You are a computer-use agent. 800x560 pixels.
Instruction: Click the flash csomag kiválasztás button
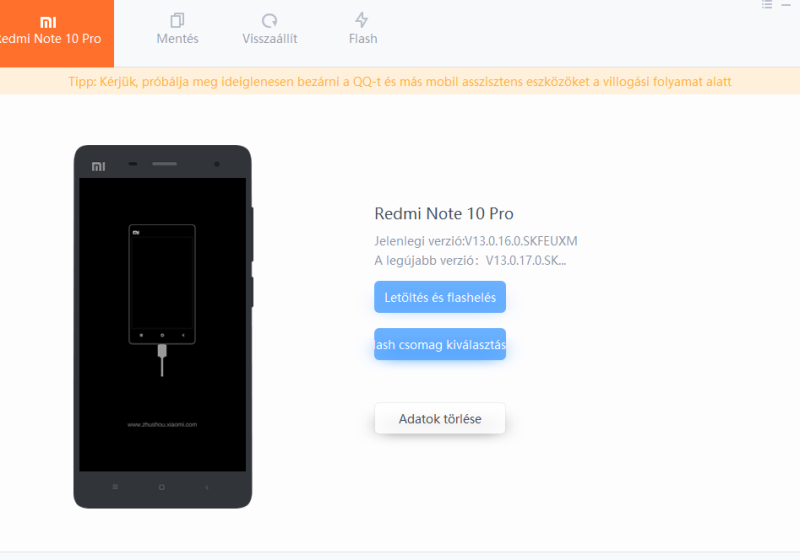(440, 344)
